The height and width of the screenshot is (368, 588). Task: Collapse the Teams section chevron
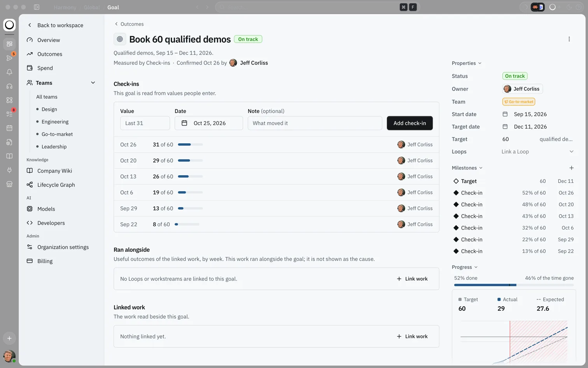coord(93,83)
